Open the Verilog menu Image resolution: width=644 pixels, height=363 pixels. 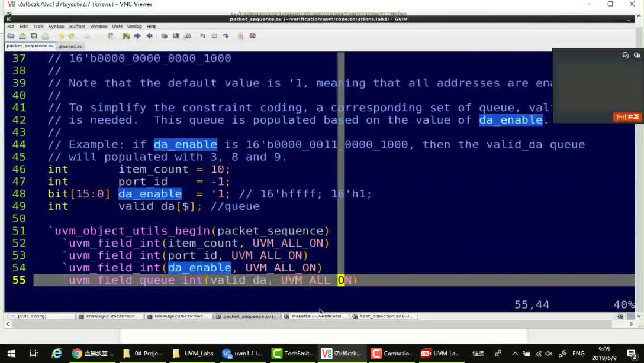(x=134, y=26)
